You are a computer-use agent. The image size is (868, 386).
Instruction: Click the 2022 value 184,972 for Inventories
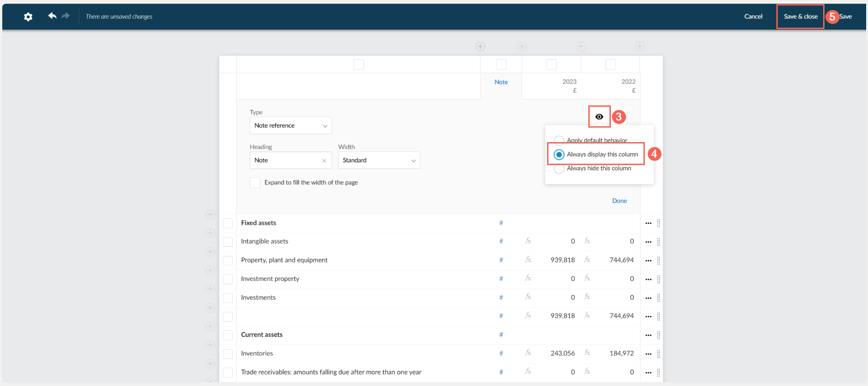coord(622,353)
